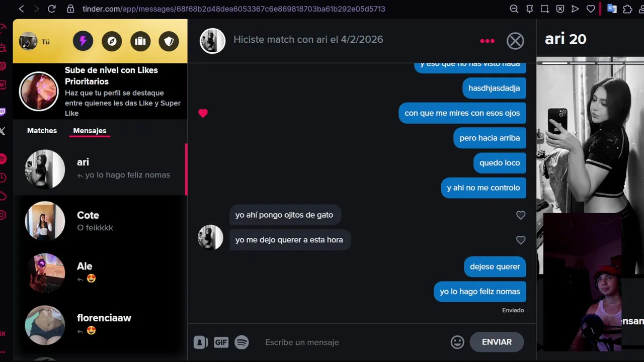Switch to the Matches tab
This screenshot has width=644, height=362.
point(42,130)
